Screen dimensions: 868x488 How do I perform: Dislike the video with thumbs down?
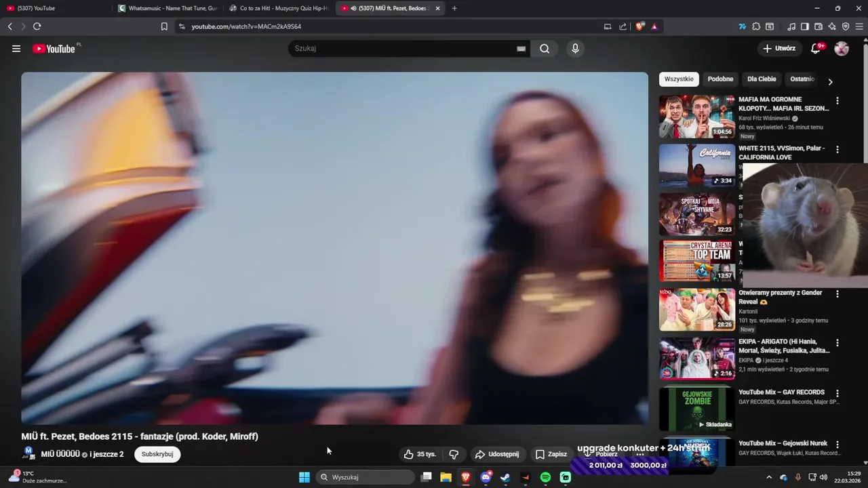pyautogui.click(x=454, y=454)
